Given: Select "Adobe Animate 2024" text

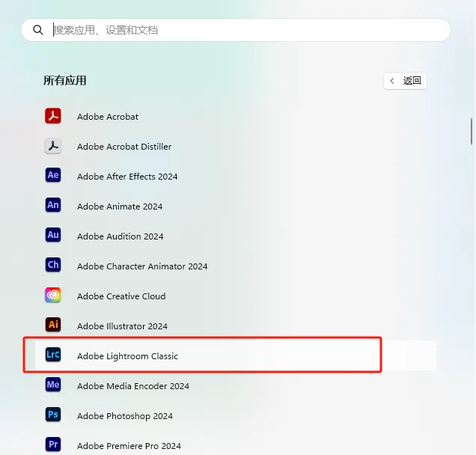Looking at the screenshot, I should tap(120, 207).
